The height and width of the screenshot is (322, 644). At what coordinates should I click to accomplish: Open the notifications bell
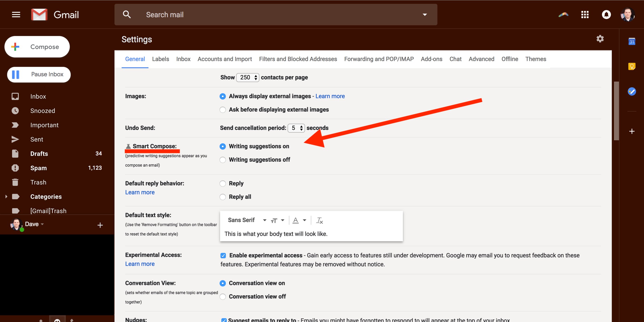(606, 15)
